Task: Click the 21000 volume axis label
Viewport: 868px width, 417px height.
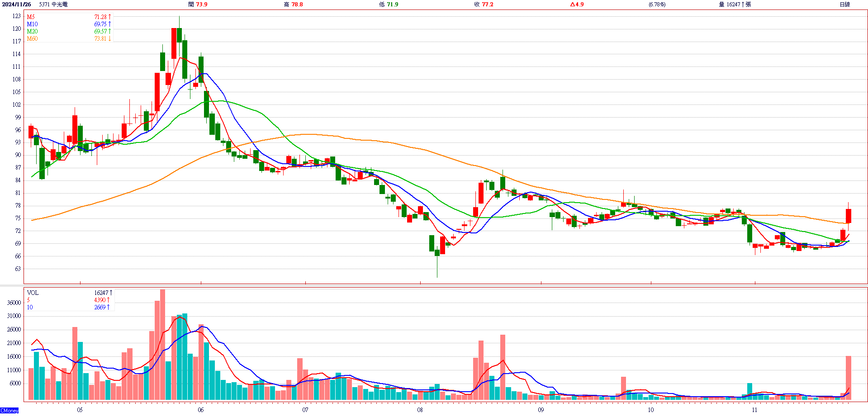Action: (x=14, y=343)
